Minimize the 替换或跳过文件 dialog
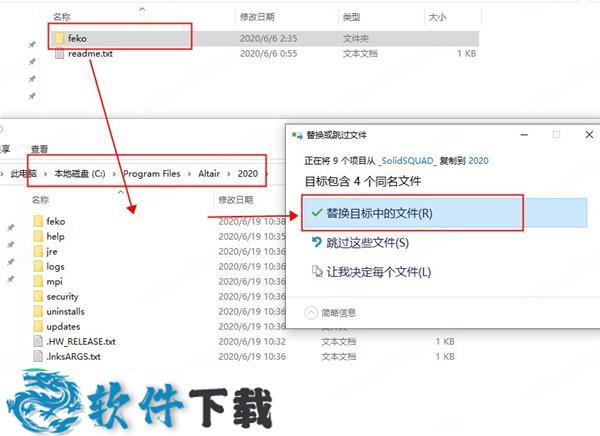The height and width of the screenshot is (436, 600). [x=524, y=135]
